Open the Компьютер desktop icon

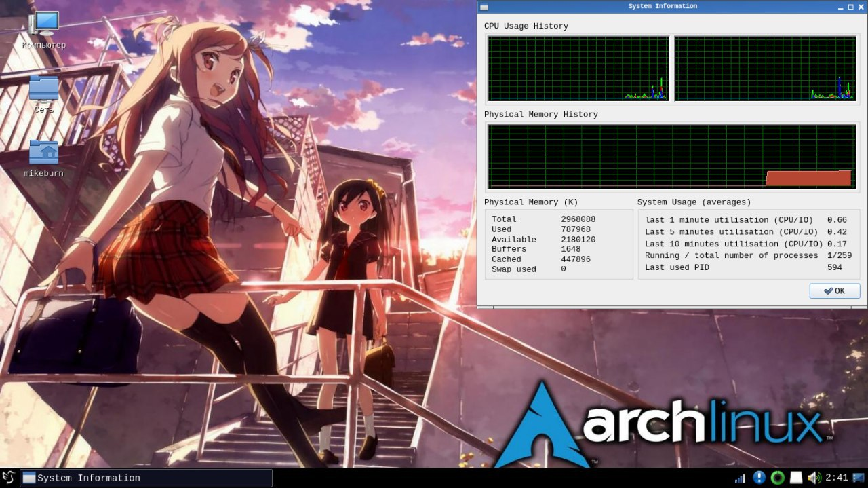44,31
